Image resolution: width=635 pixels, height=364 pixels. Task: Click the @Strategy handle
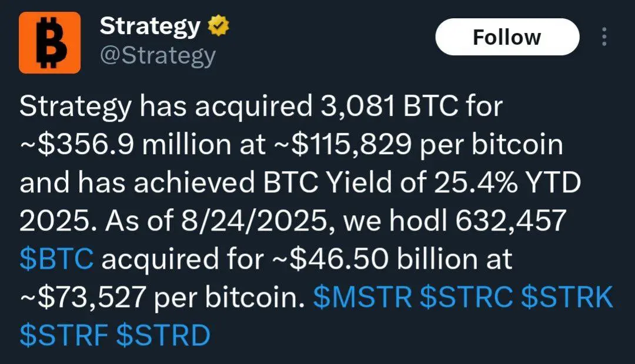point(158,56)
